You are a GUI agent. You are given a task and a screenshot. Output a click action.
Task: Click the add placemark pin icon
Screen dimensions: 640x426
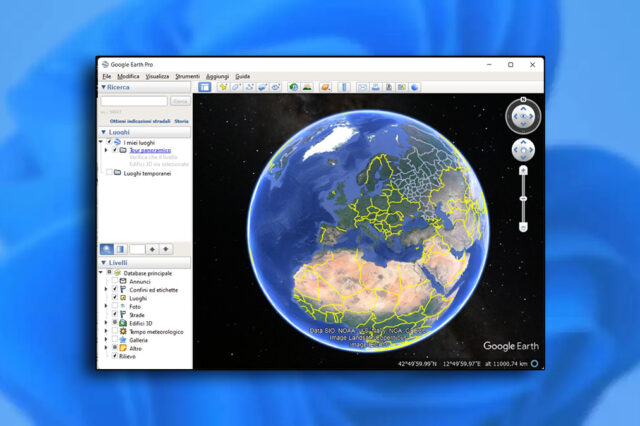[x=222, y=87]
